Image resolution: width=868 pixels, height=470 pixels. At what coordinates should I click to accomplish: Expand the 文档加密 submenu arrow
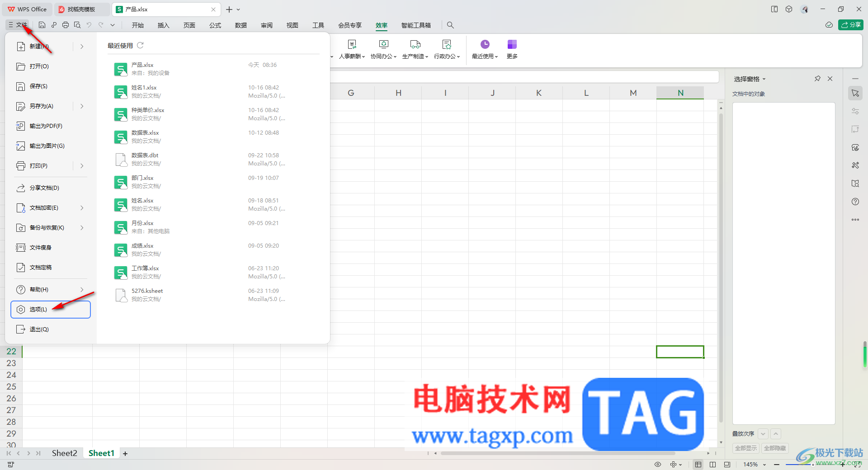(82, 208)
